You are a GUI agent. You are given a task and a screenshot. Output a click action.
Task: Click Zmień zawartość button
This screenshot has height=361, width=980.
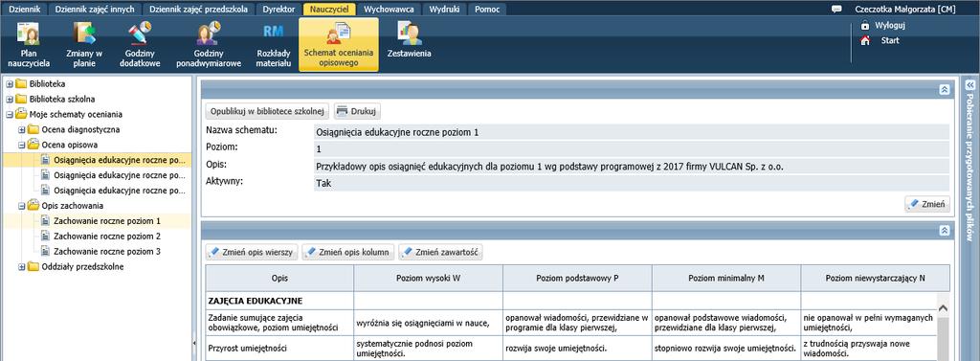tap(440, 252)
